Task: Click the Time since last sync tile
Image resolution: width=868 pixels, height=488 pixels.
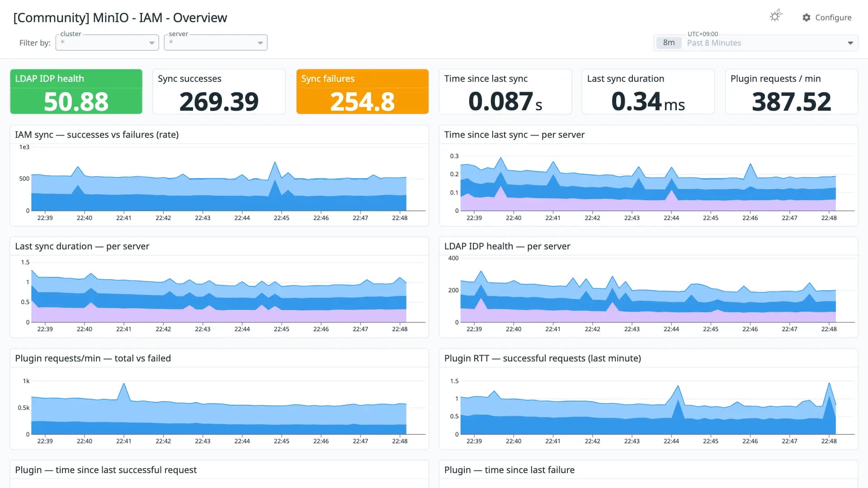Action: click(x=505, y=91)
